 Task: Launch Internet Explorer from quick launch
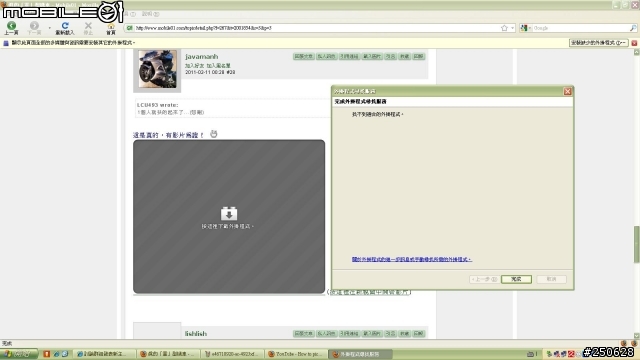tap(56, 354)
